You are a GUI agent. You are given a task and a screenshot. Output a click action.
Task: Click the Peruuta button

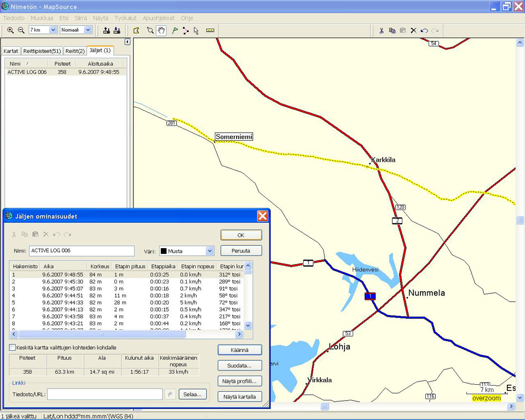(241, 251)
